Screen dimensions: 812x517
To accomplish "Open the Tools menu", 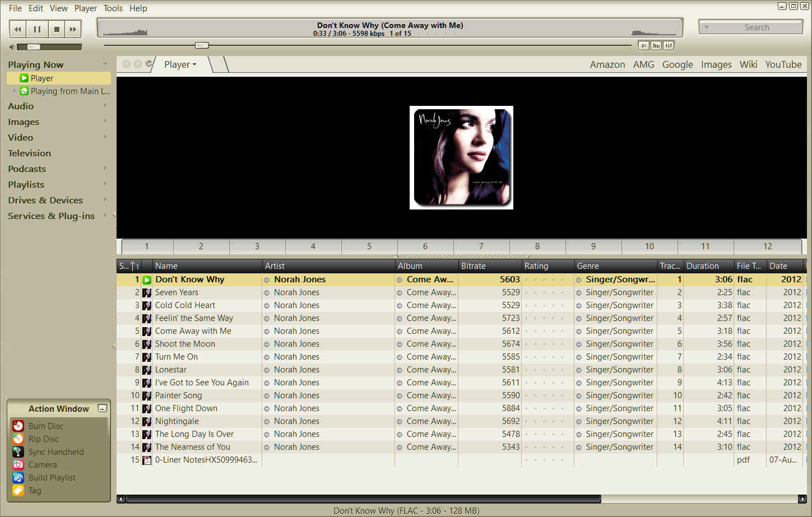I will [113, 8].
